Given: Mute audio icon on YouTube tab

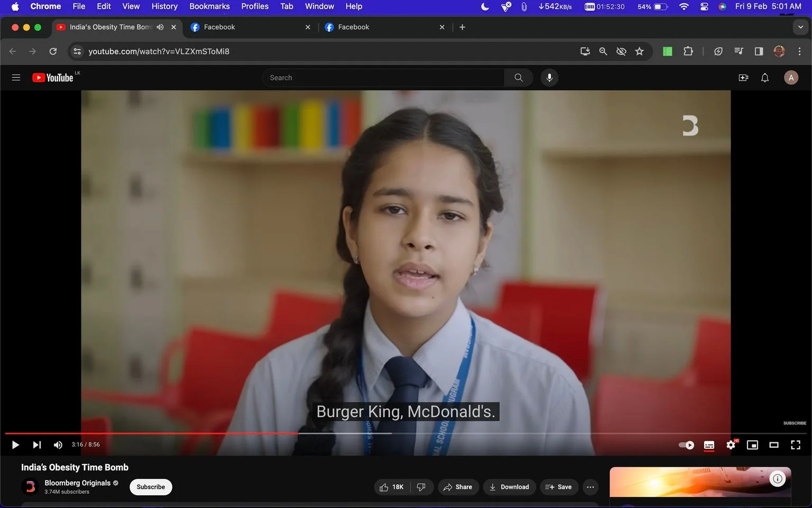Looking at the screenshot, I should click(160, 27).
